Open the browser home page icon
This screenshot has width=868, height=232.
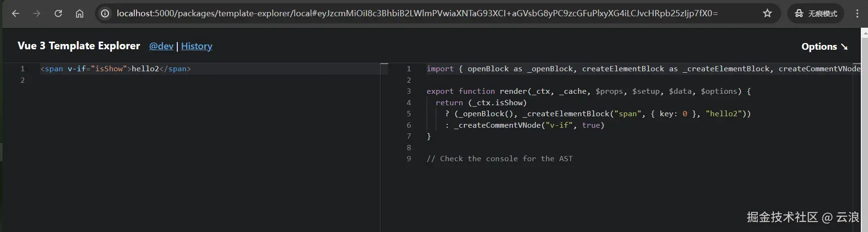pos(80,13)
